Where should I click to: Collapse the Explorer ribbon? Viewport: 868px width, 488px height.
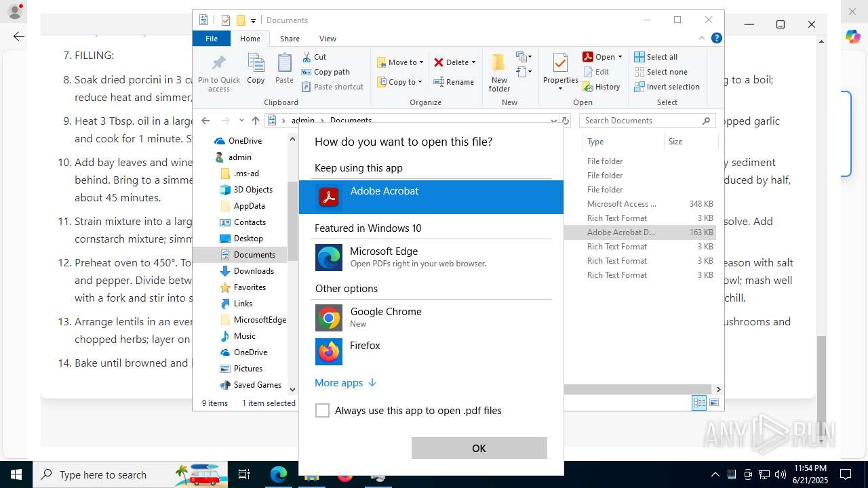(702, 38)
